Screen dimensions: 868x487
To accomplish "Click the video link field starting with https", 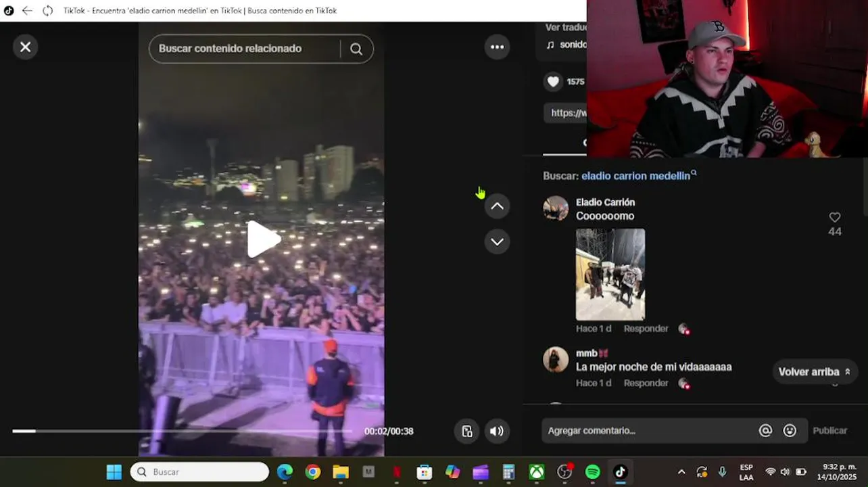I will [566, 113].
